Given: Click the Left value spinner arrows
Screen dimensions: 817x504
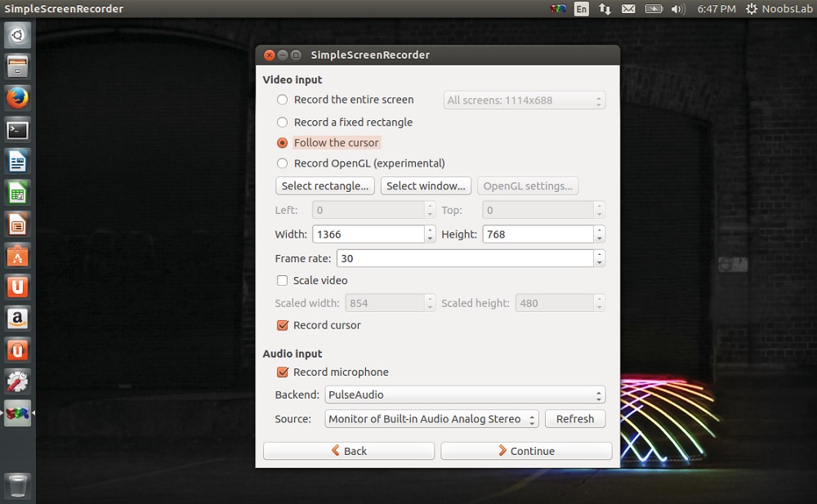Looking at the screenshot, I should pyautogui.click(x=430, y=210).
